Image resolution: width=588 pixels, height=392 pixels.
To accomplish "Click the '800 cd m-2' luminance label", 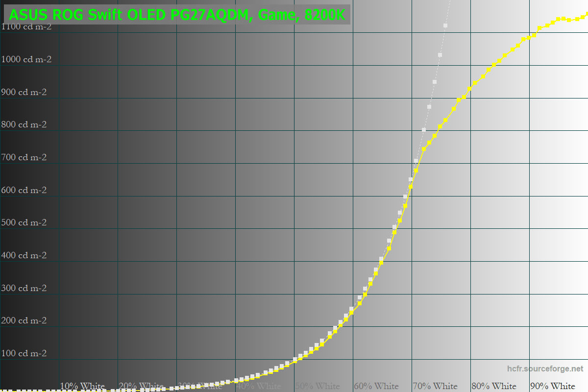I will pyautogui.click(x=24, y=124).
